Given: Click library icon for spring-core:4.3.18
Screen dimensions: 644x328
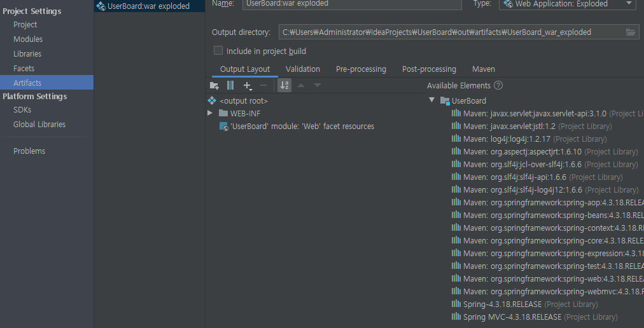Looking at the screenshot, I should (x=456, y=240).
